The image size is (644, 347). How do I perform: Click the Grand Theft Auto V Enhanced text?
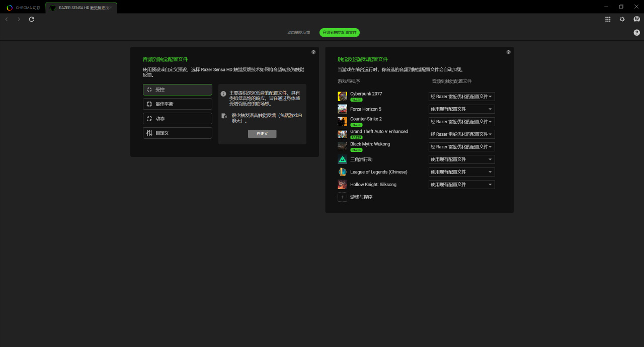pyautogui.click(x=379, y=132)
